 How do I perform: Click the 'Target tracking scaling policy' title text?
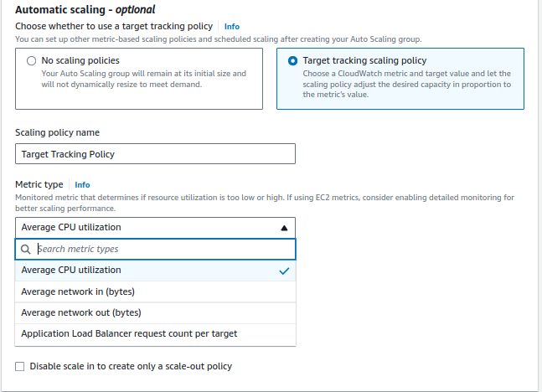(x=364, y=61)
